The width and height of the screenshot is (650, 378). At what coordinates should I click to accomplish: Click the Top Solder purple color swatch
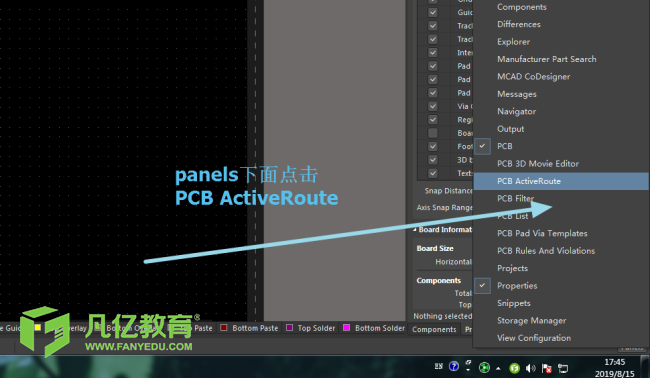tap(290, 327)
